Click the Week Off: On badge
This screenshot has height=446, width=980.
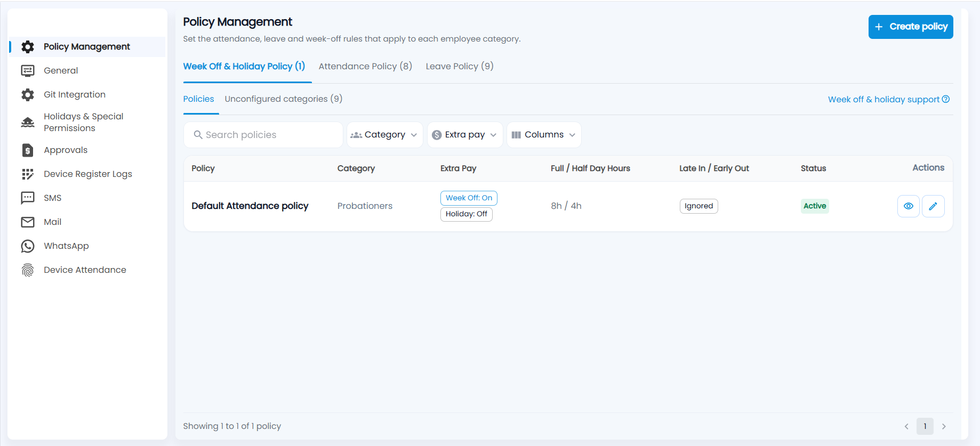tap(469, 198)
